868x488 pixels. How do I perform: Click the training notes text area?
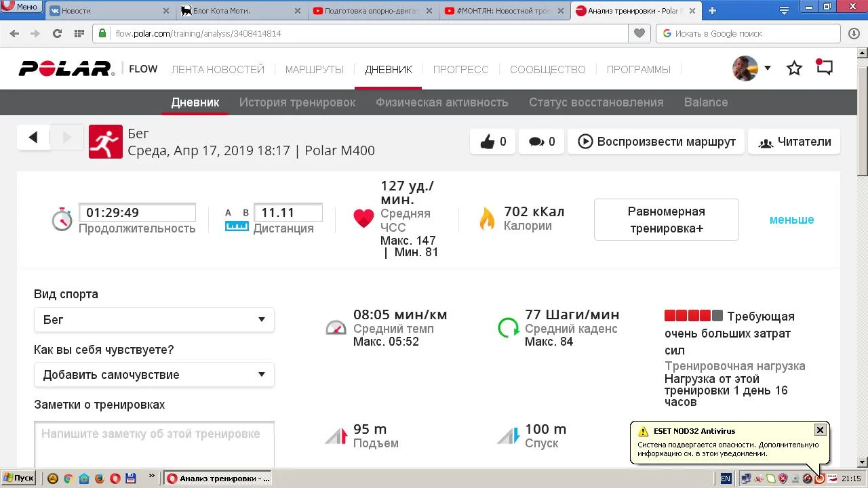154,444
